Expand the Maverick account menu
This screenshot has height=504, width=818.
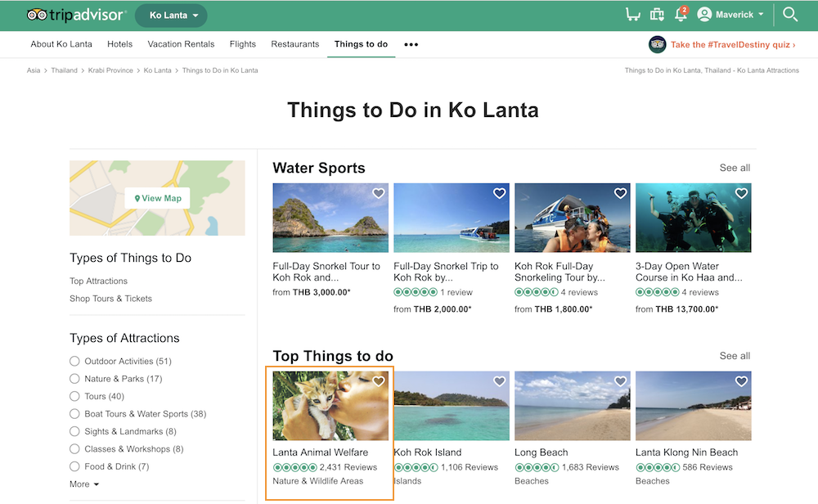pyautogui.click(x=730, y=15)
